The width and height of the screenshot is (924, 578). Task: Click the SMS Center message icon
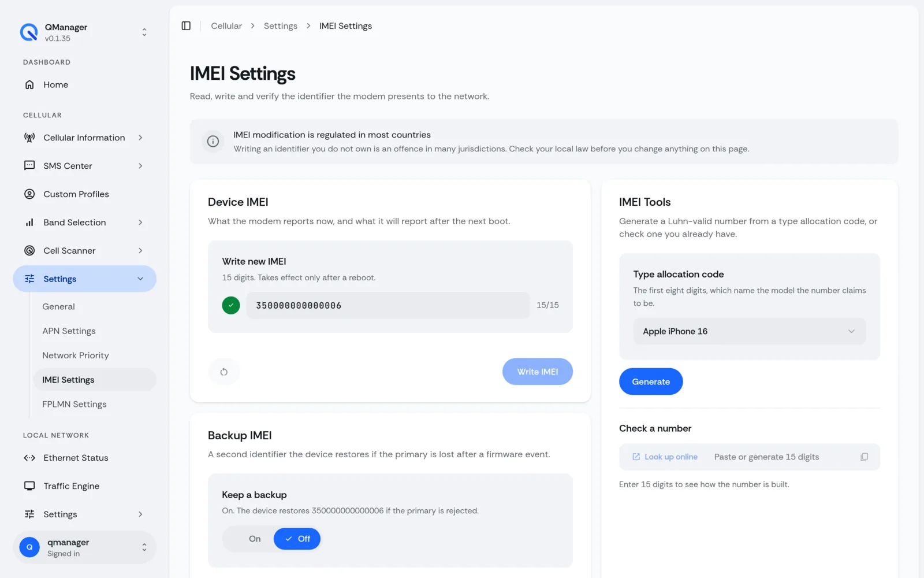pyautogui.click(x=29, y=166)
